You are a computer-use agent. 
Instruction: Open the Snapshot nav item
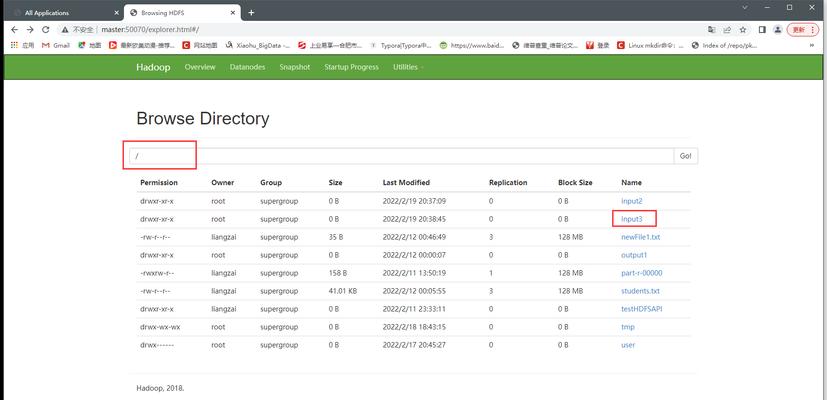(295, 67)
